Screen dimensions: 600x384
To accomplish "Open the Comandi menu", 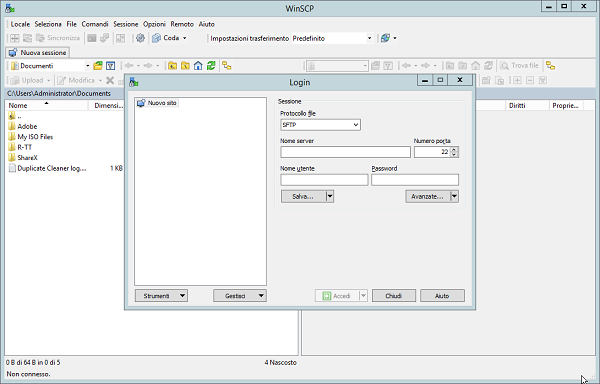I will (x=95, y=24).
